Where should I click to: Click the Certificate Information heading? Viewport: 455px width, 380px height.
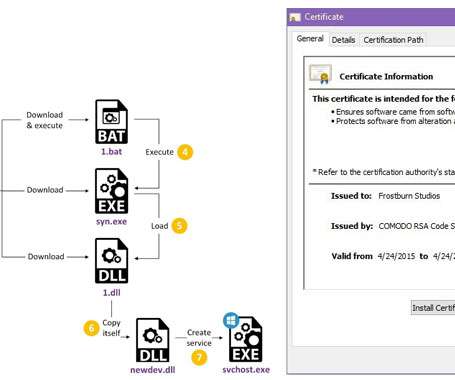[x=386, y=77]
